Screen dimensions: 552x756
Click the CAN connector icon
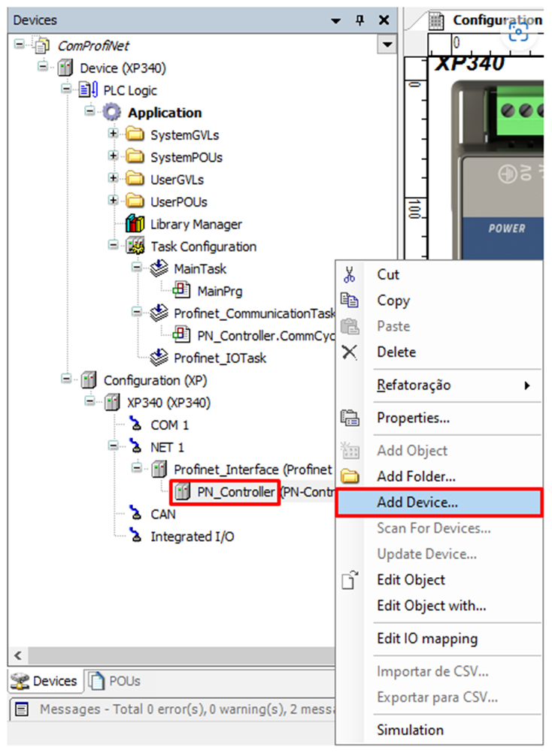click(136, 514)
